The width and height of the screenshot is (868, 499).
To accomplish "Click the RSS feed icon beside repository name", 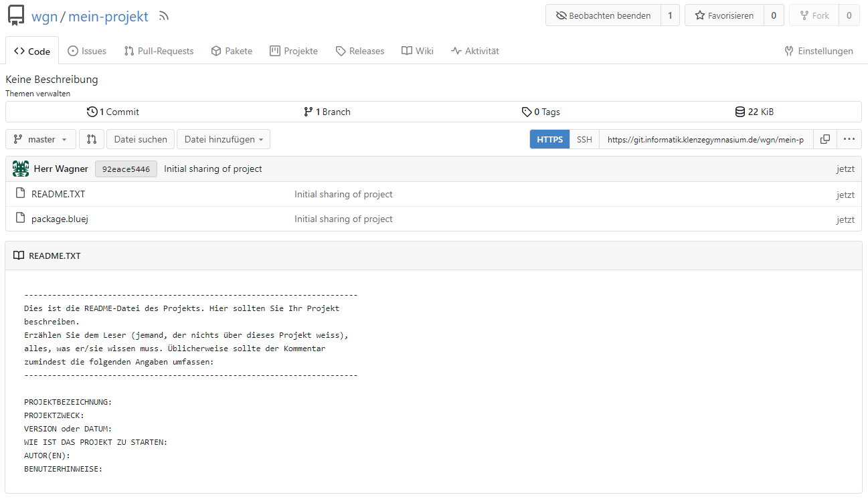I will pos(164,16).
